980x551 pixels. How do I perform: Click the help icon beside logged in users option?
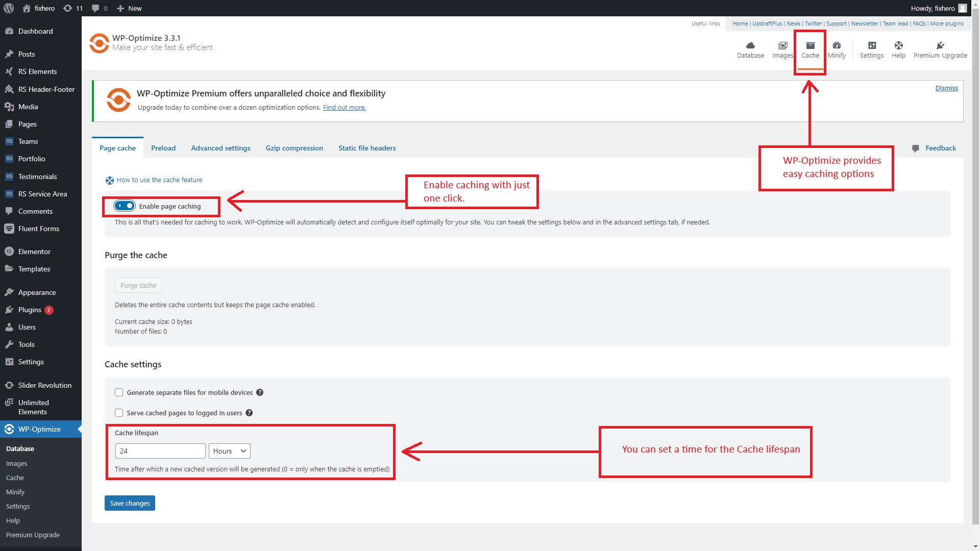pos(249,413)
